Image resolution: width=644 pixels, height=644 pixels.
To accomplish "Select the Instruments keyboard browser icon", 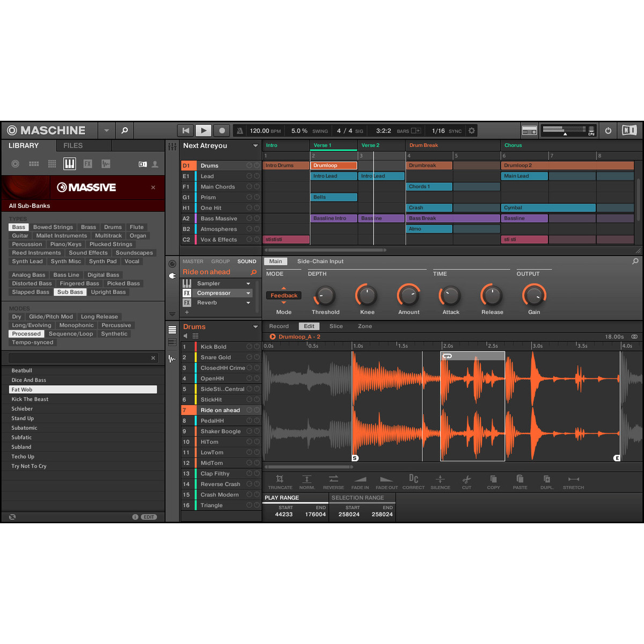I will coord(70,164).
